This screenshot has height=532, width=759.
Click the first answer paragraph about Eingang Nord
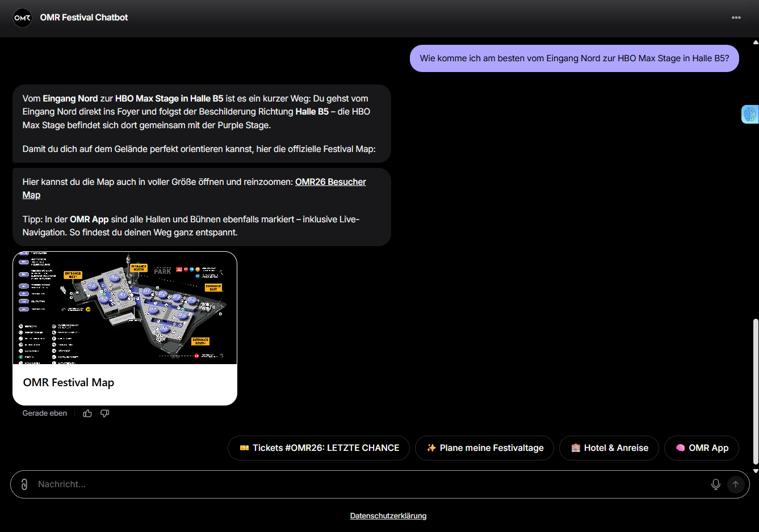196,112
